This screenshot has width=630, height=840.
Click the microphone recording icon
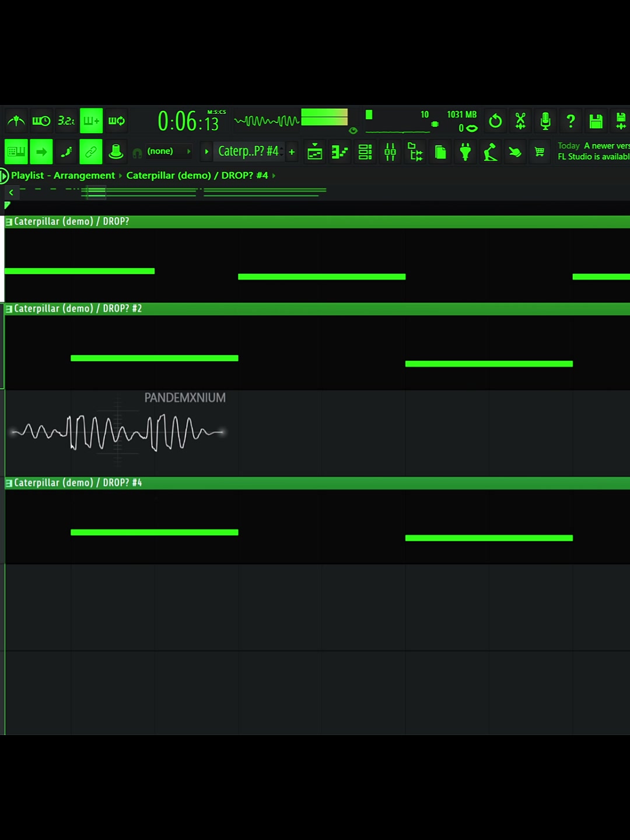pos(545,121)
